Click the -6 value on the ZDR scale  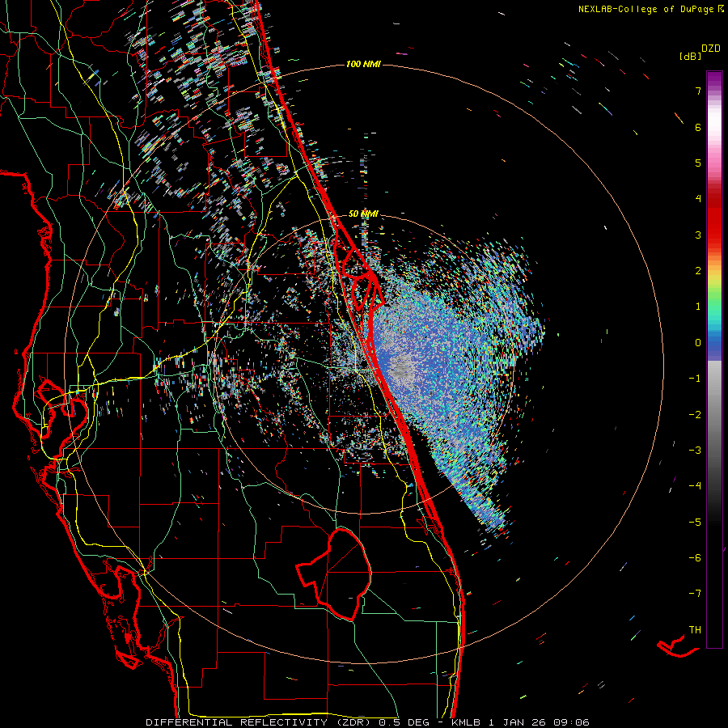(695, 557)
